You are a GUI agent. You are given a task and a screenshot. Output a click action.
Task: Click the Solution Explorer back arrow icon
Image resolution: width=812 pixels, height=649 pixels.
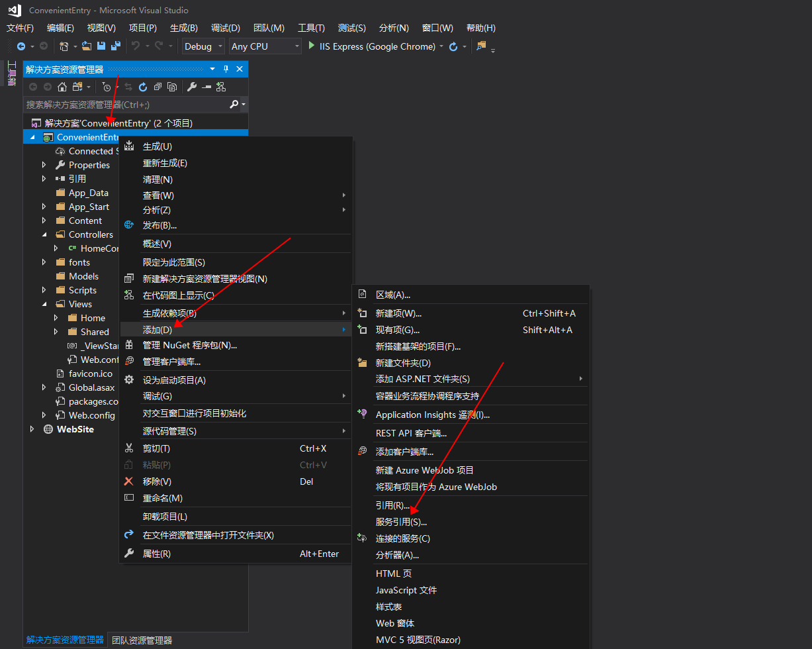tap(33, 87)
